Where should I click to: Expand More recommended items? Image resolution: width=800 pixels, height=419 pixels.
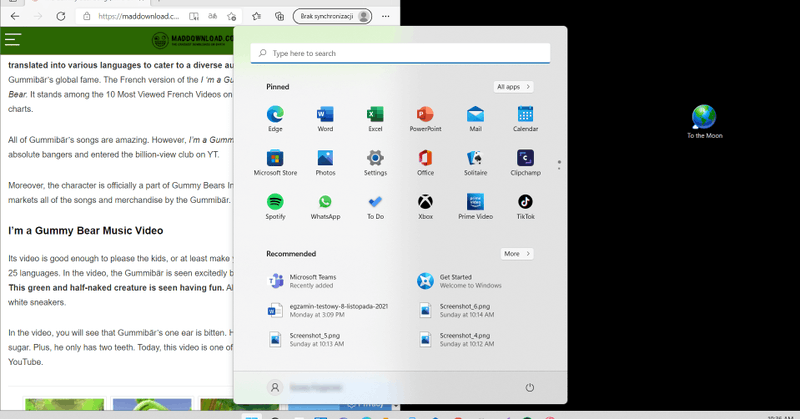(x=517, y=254)
